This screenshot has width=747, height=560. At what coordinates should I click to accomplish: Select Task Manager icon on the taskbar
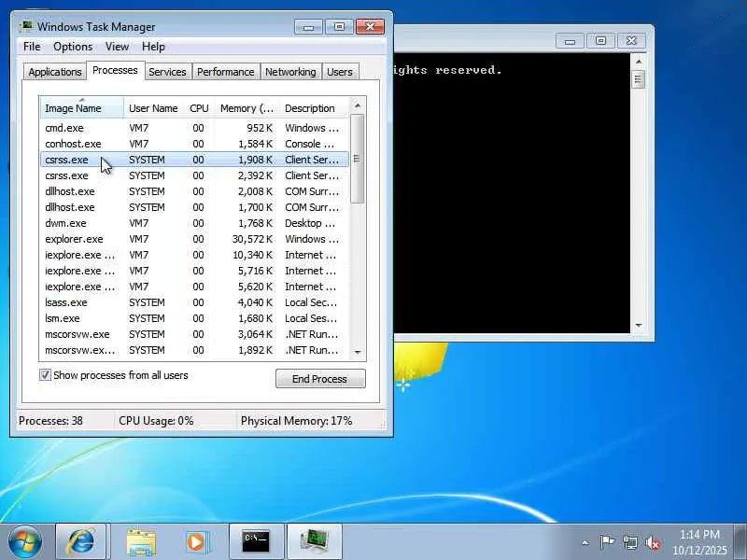pyautogui.click(x=315, y=542)
